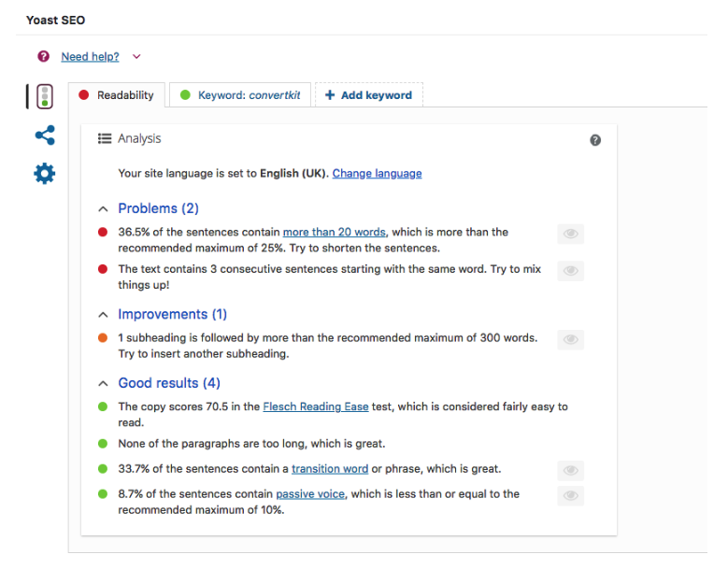Click the Analysis list icon
This screenshot has width=728, height=569.
[105, 138]
